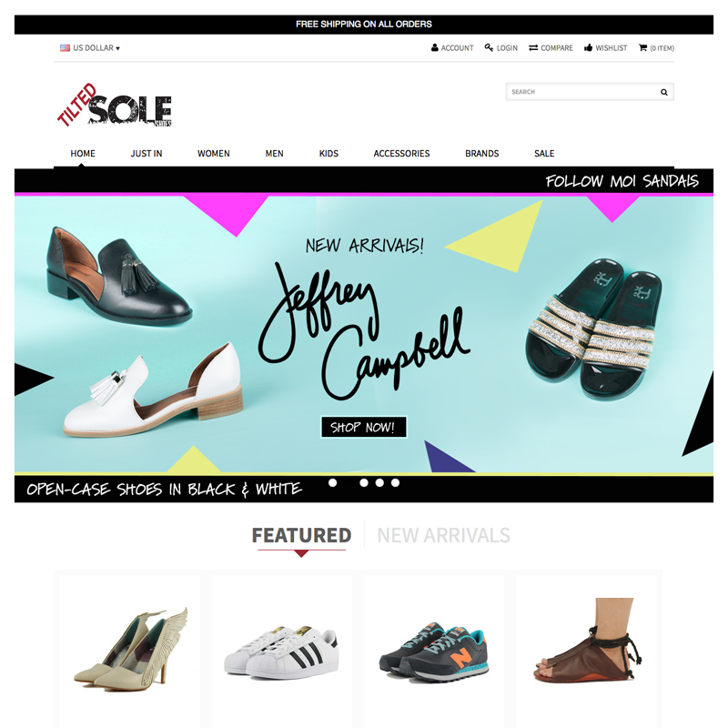The height and width of the screenshot is (728, 728).
Task: Click the Wishlist thumbs-up icon
Action: [588, 48]
